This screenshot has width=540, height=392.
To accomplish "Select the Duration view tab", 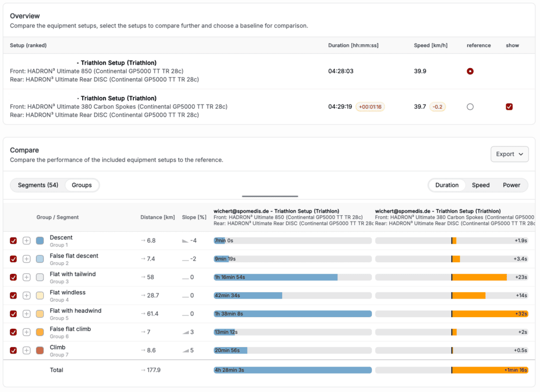I will [447, 185].
